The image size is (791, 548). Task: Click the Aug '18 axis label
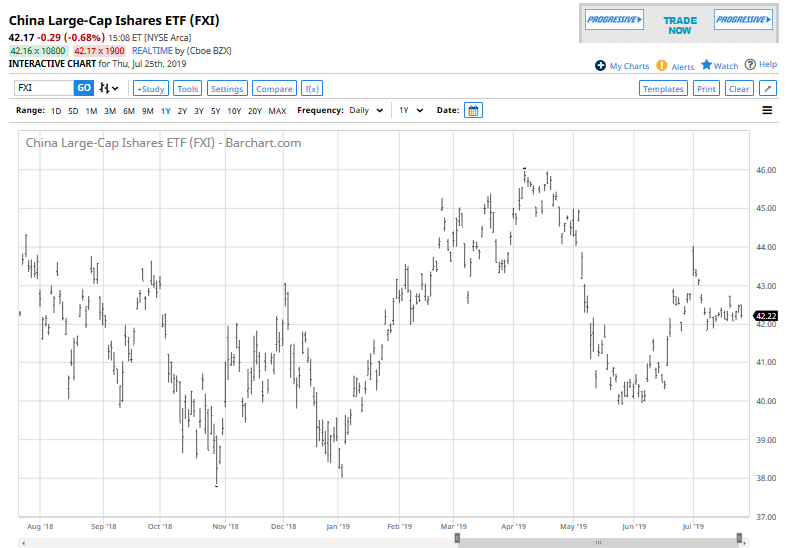(x=40, y=527)
